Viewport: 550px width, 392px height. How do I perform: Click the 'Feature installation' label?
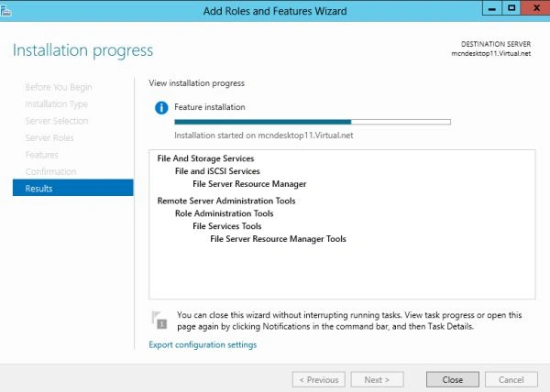tap(210, 107)
